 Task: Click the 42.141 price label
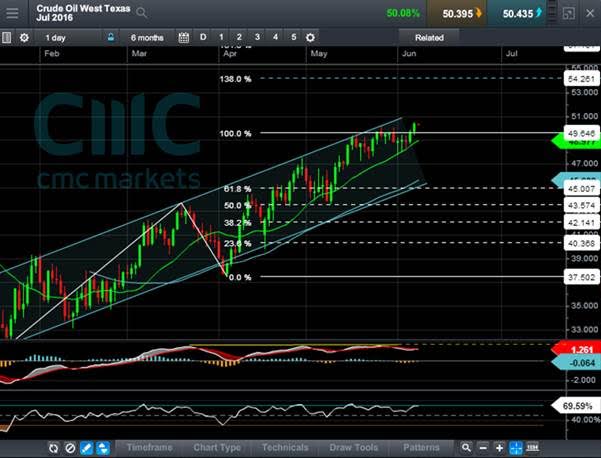(x=581, y=222)
